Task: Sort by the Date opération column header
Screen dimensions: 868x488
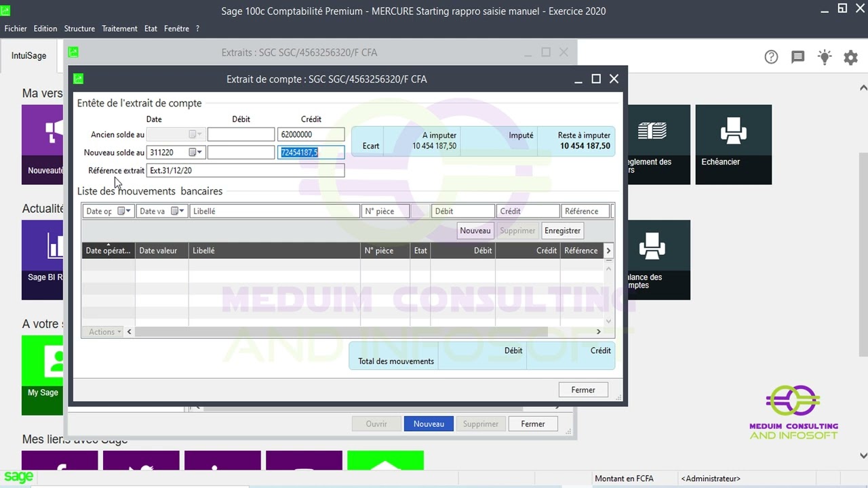Action: (x=108, y=251)
